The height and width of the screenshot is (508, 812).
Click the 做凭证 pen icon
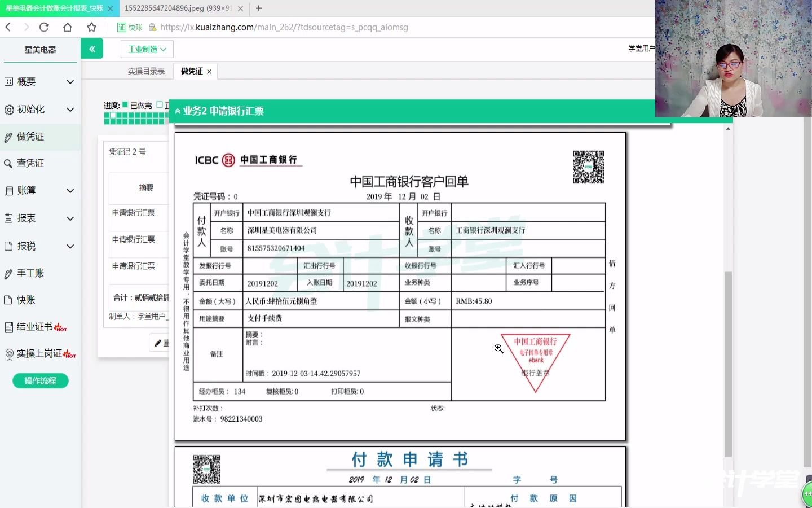point(8,137)
